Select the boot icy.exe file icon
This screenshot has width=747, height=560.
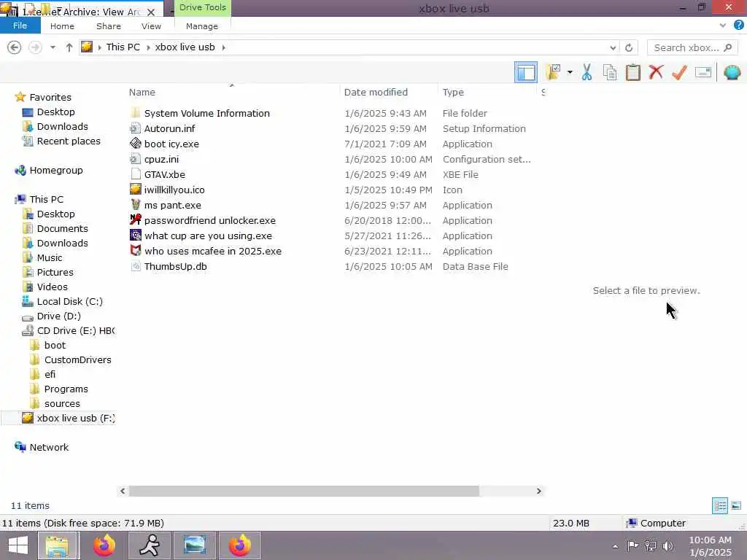(x=135, y=144)
